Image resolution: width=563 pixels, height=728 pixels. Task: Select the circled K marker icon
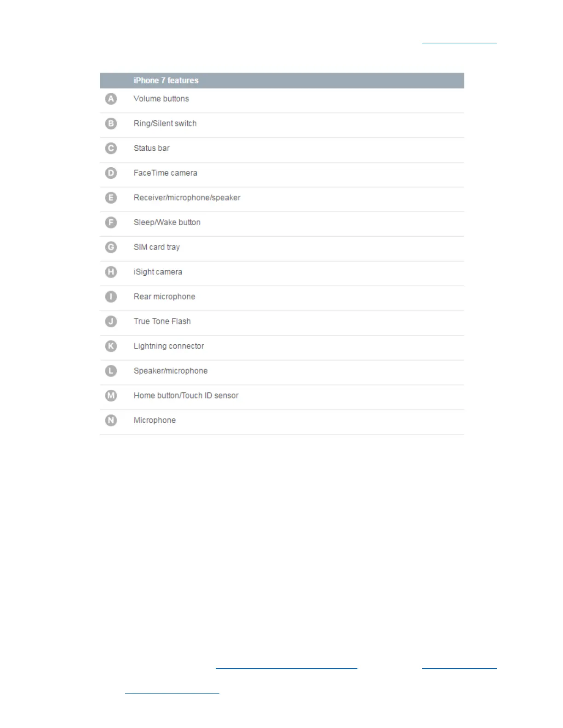(111, 346)
